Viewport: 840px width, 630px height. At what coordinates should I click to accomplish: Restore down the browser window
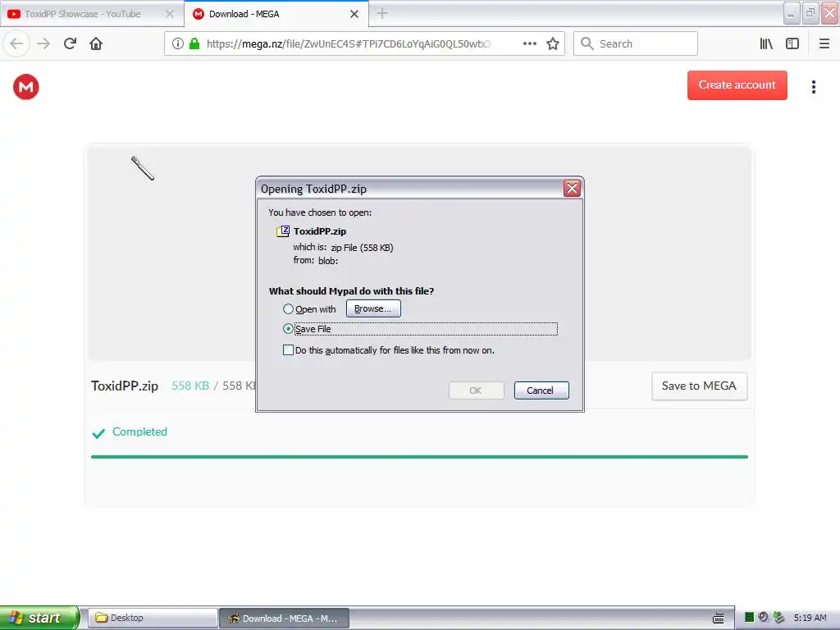point(810,13)
